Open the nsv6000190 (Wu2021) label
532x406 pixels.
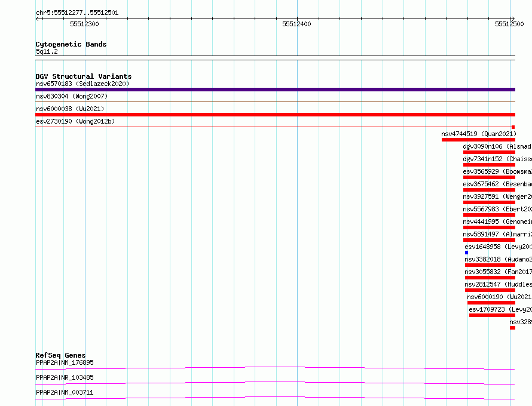click(x=499, y=297)
